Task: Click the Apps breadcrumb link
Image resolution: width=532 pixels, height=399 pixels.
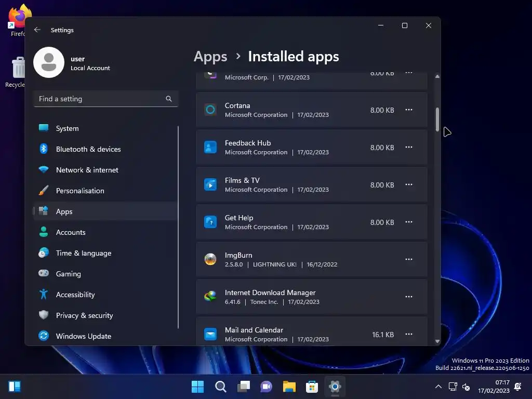Action: (x=210, y=56)
